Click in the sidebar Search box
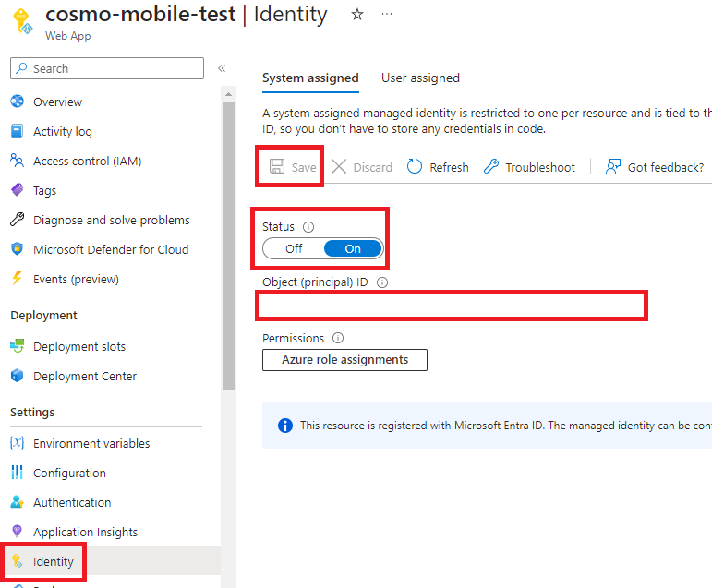Image resolution: width=712 pixels, height=588 pixels. [x=107, y=68]
